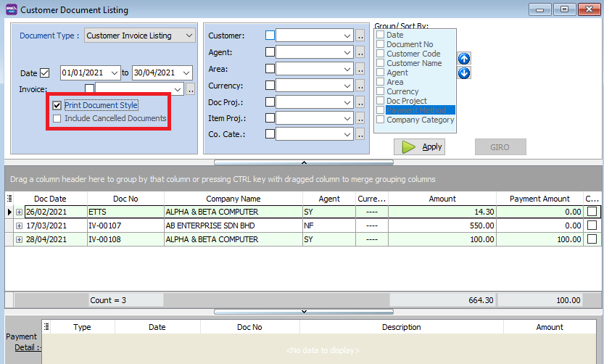Screen dimensions: 604x364
Task: Click the move up blue arrow icon
Action: point(464,59)
